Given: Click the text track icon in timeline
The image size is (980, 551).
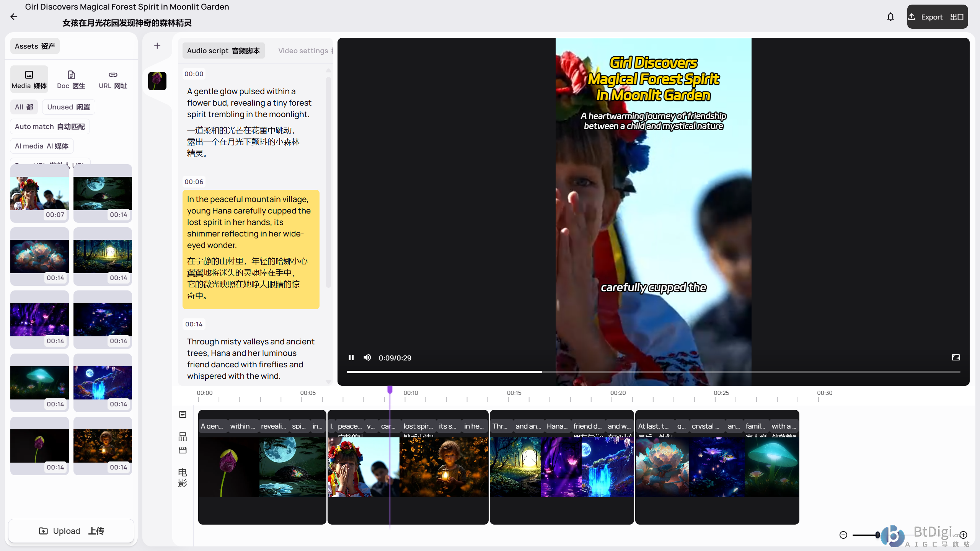Looking at the screenshot, I should [x=183, y=414].
